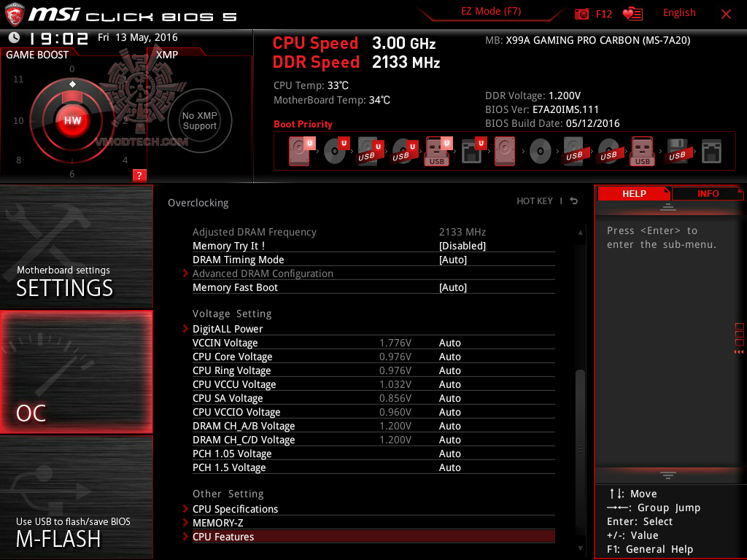Select the legacy network boot device icon
The width and height of the screenshot is (747, 560).
point(712,151)
